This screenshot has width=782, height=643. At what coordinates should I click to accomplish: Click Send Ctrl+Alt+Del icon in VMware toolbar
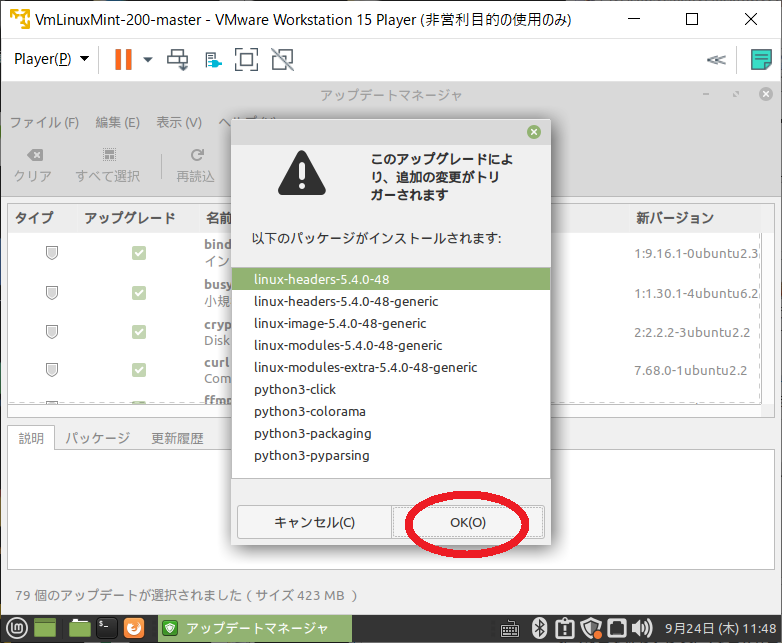(178, 59)
